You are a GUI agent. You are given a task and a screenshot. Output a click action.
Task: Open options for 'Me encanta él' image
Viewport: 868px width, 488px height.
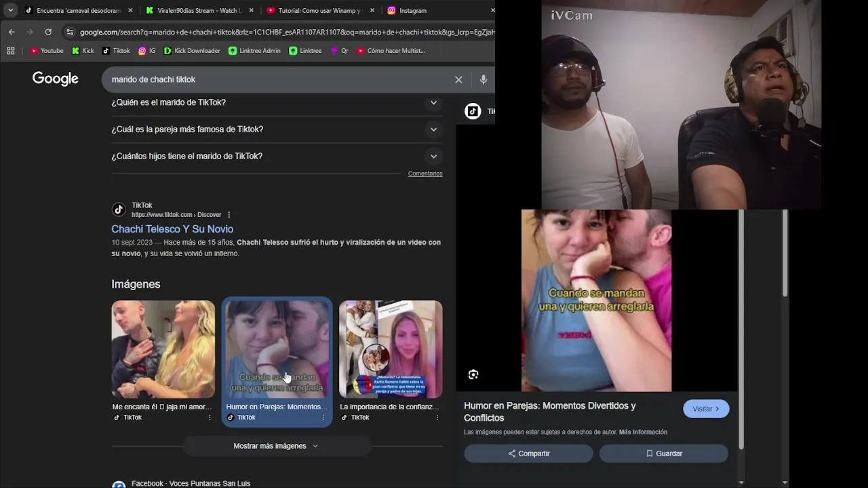[210, 418]
